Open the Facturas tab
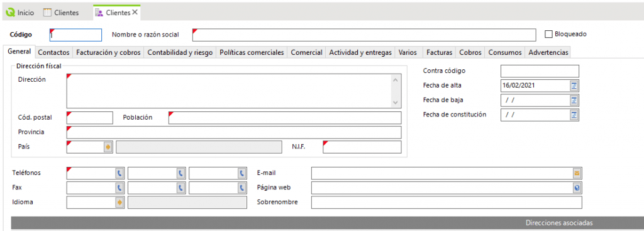Screen dimensions: 644x231 (440, 53)
